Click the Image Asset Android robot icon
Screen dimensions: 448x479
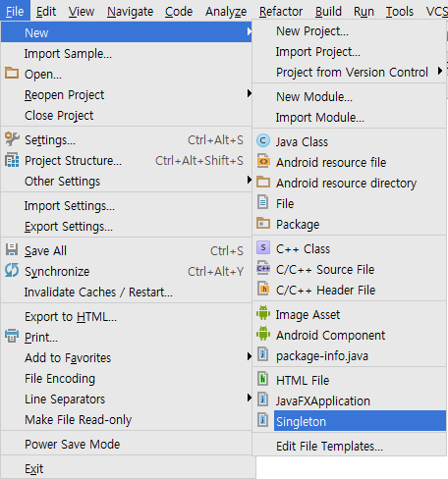coord(263,313)
